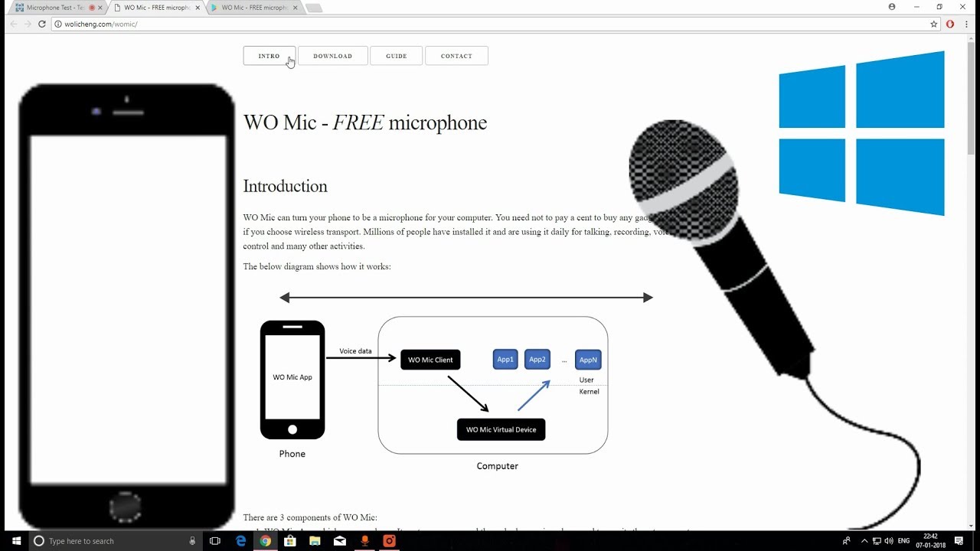The height and width of the screenshot is (551, 980).
Task: Close the Microphone Test browser tab
Action: pyautogui.click(x=100, y=8)
